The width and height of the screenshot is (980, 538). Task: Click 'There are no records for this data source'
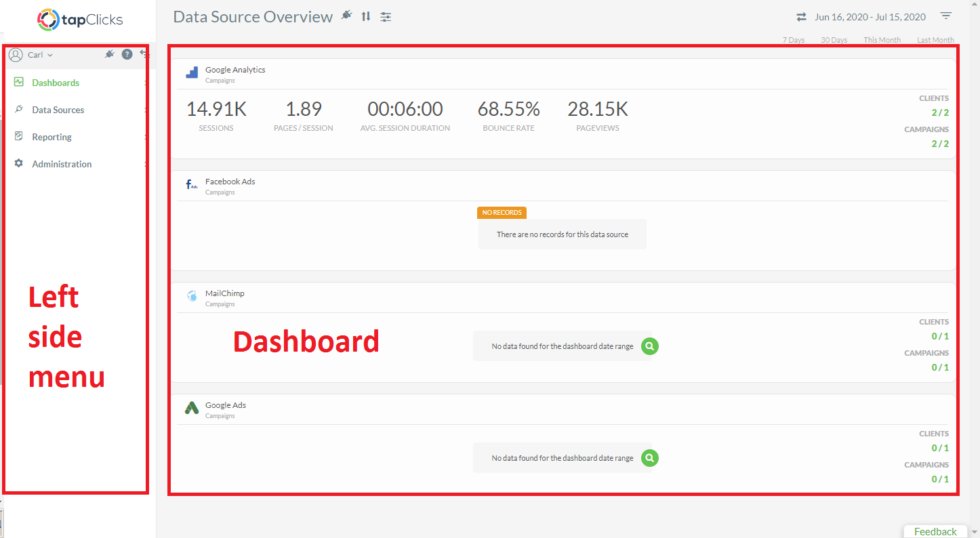(563, 234)
